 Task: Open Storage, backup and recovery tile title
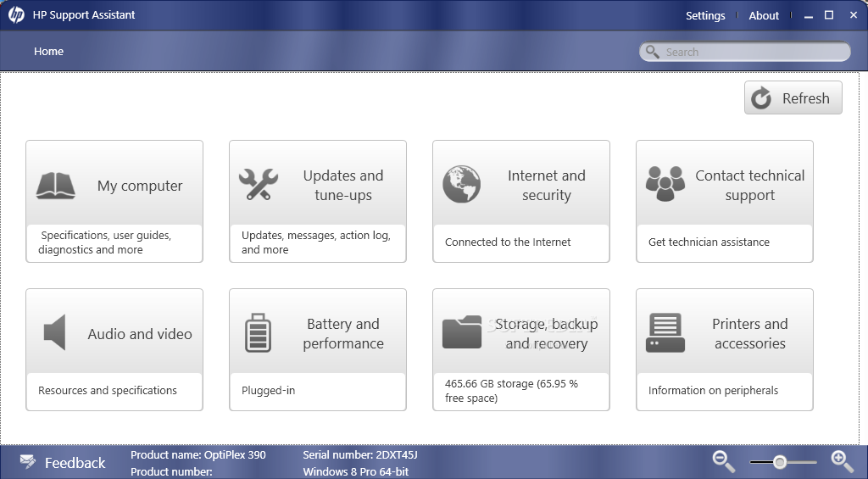tap(547, 333)
